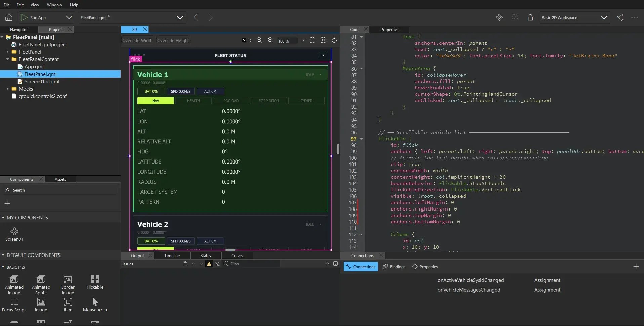This screenshot has width=644, height=326.
Task: Select the Animated Image component
Action: [14, 285]
